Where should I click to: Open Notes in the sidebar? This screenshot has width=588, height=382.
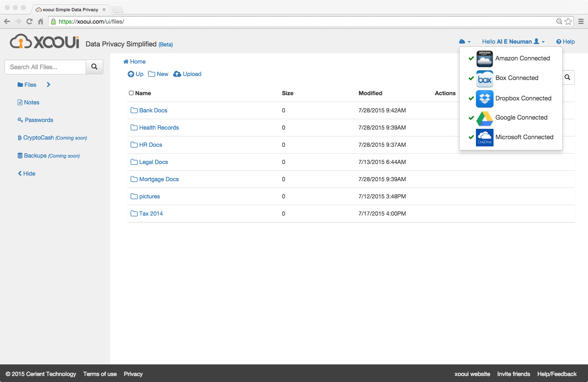click(x=28, y=102)
